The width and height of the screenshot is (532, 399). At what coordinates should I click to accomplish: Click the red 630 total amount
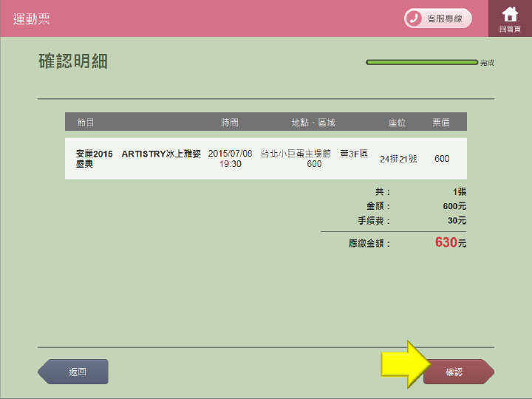coord(446,242)
